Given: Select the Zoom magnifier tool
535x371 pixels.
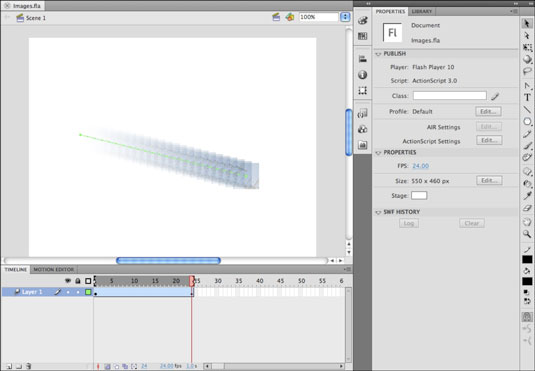Looking at the screenshot, I should 527,234.
